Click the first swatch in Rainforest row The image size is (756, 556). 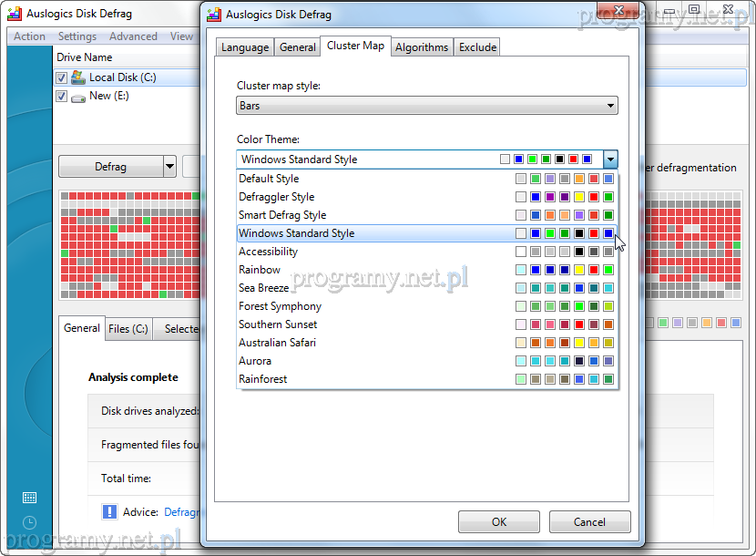[x=521, y=379]
